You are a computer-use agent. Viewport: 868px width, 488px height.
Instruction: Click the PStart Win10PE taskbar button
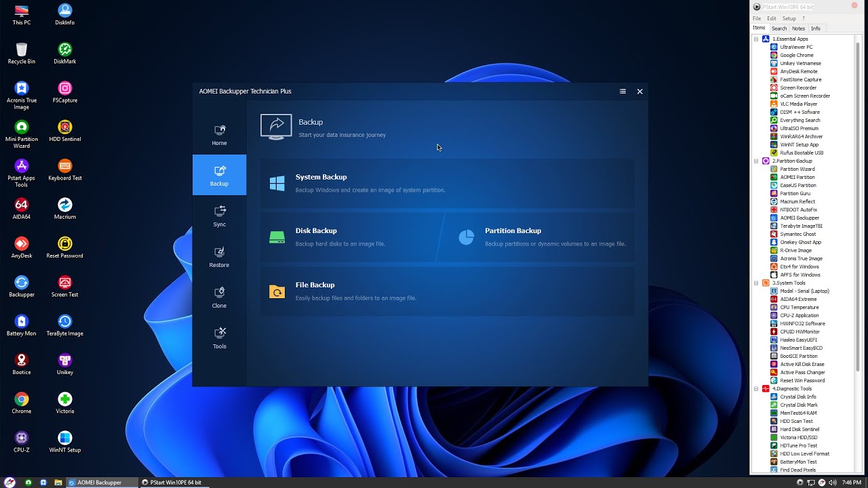coord(172,483)
